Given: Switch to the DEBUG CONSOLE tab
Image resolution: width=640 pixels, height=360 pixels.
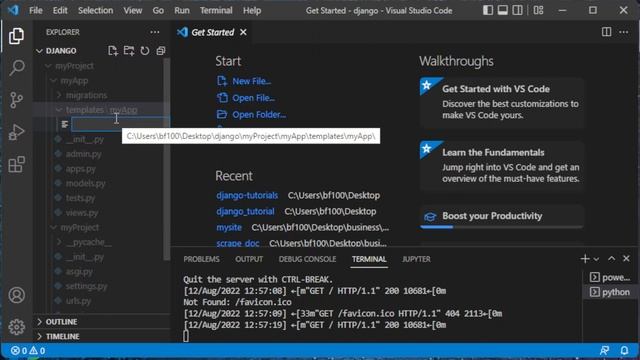Looking at the screenshot, I should (x=307, y=259).
